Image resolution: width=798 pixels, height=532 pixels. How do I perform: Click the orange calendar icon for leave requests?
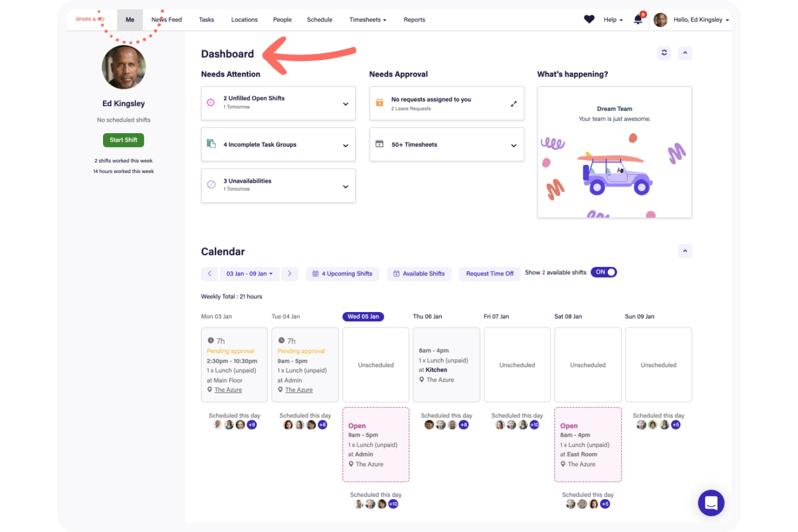click(380, 102)
